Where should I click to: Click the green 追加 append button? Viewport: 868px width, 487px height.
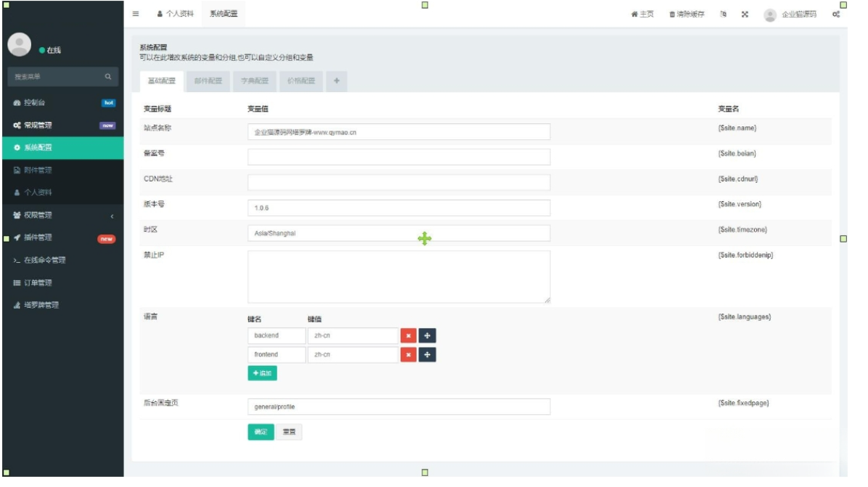click(x=263, y=374)
